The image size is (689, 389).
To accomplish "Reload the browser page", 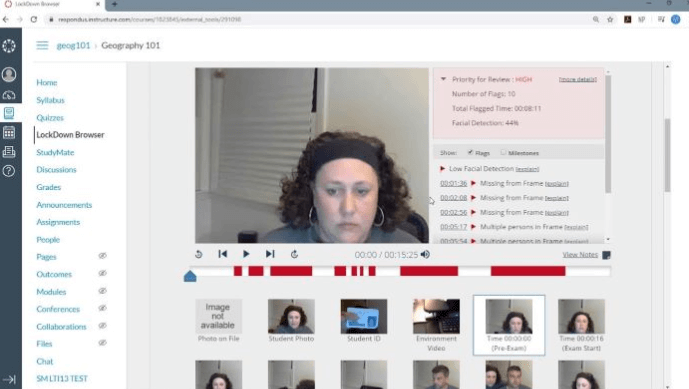I will [x=34, y=19].
